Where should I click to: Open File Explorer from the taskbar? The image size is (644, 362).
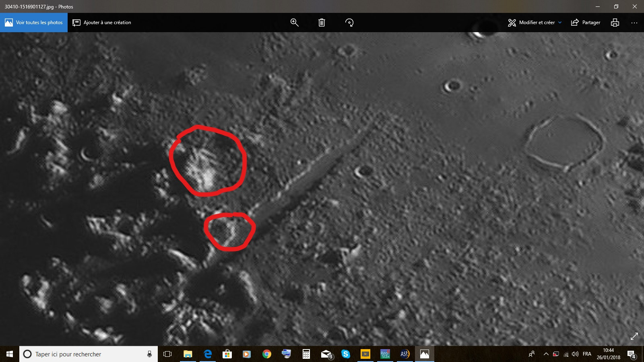pyautogui.click(x=188, y=354)
